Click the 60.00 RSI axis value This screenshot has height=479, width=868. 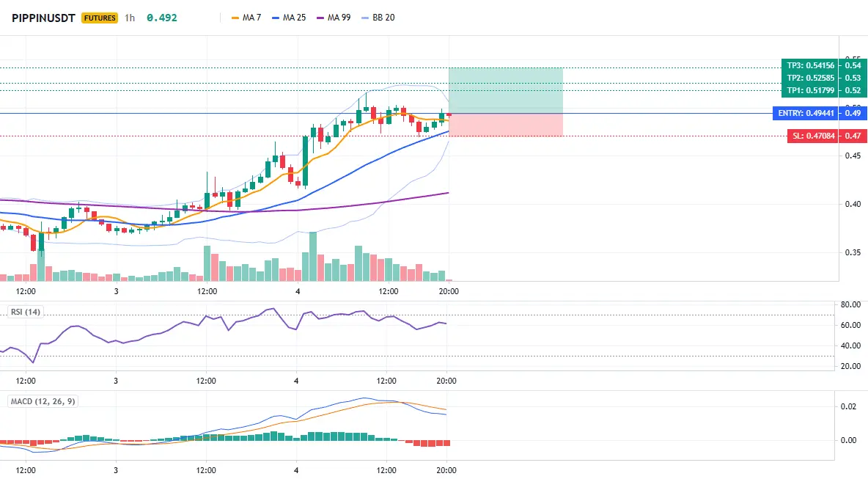(x=850, y=325)
